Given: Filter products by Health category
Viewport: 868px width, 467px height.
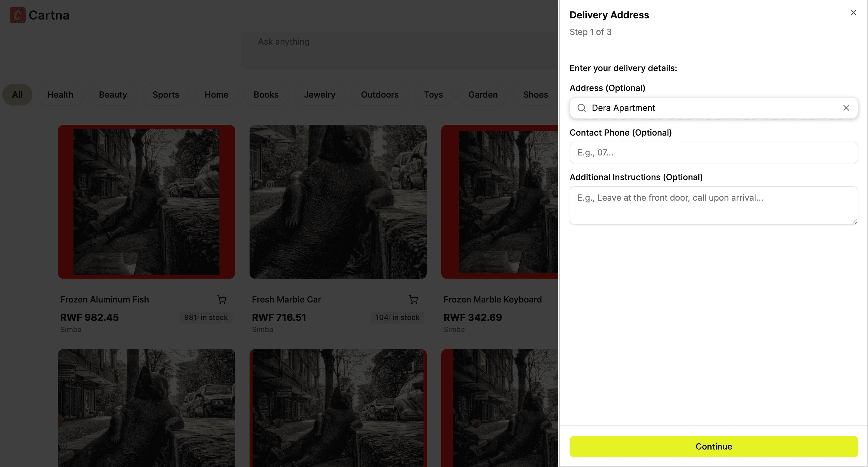Looking at the screenshot, I should [x=60, y=95].
